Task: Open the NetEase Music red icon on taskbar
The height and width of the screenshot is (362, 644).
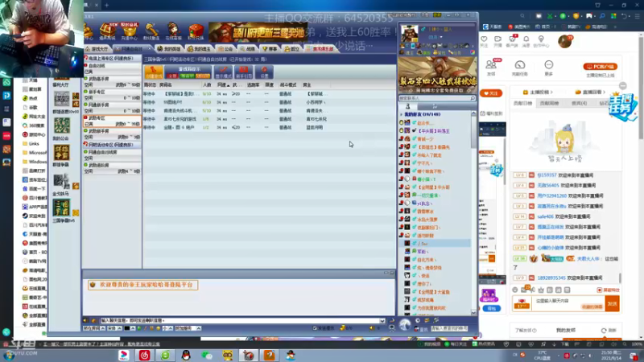Action: [x=144, y=355]
